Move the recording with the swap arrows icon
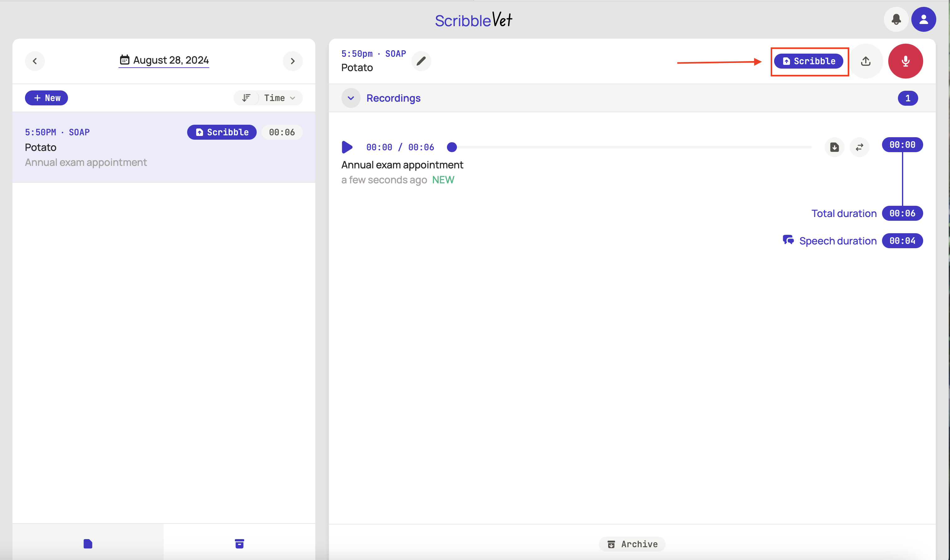 tap(860, 147)
